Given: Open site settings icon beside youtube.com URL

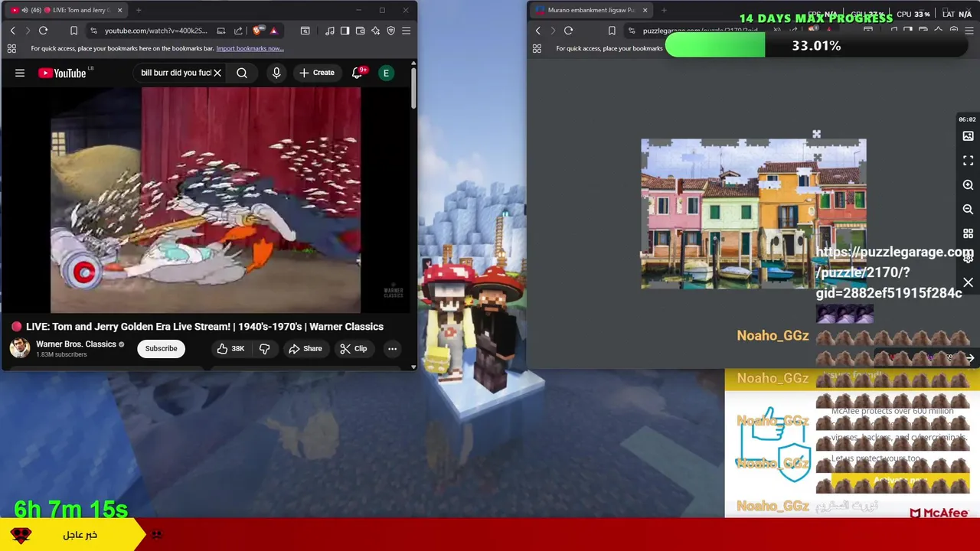Looking at the screenshot, I should click(93, 31).
